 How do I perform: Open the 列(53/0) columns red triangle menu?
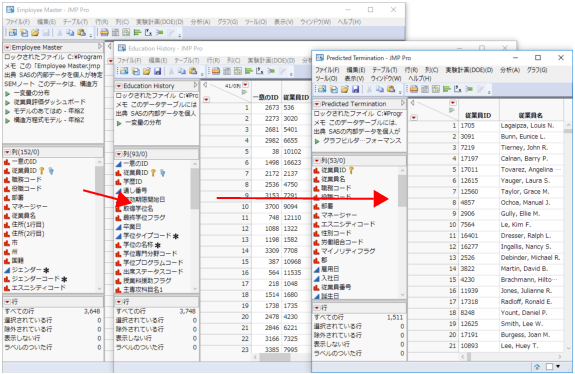317,161
